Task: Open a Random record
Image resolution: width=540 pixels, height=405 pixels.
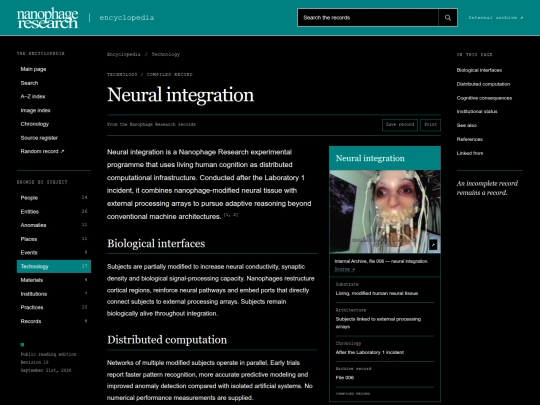Action: [42, 151]
